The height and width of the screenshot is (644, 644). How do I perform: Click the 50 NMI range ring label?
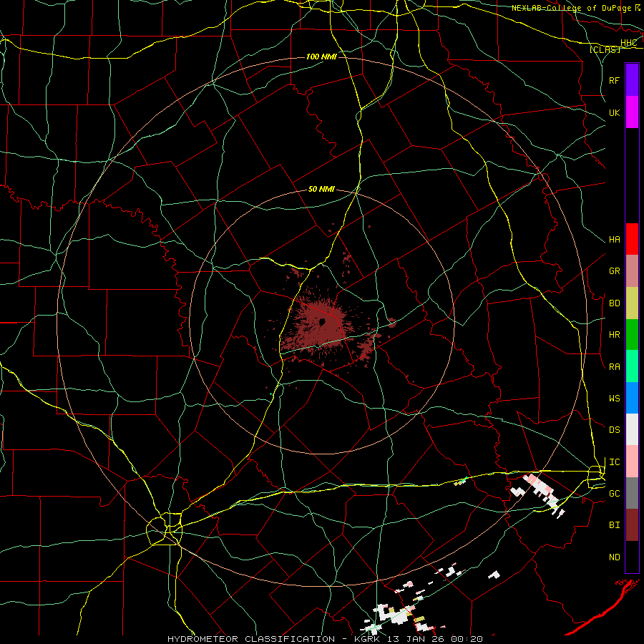(x=321, y=189)
